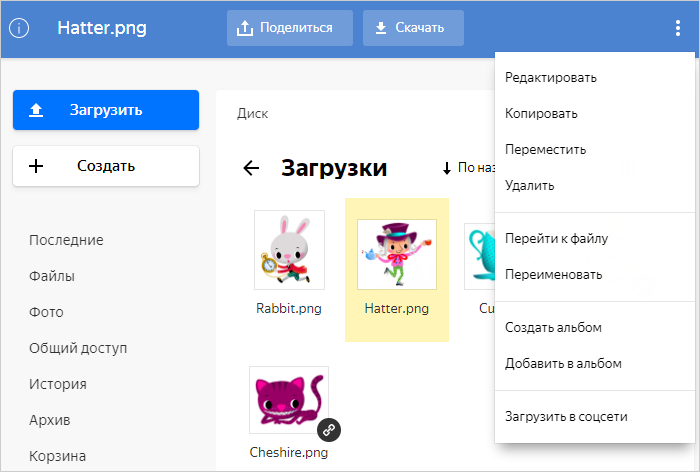This screenshot has height=472, width=700.
Task: Click the Hatter.png file name under thumbnail
Action: tap(396, 309)
